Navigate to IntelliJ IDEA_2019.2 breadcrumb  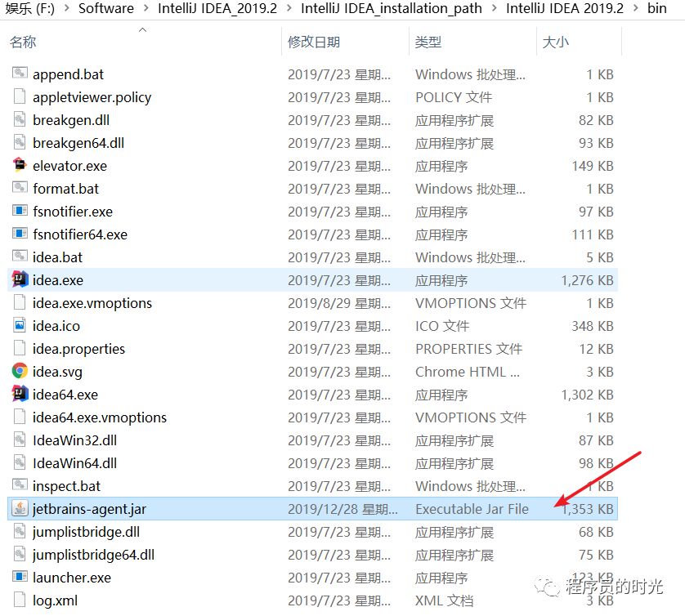217,8
